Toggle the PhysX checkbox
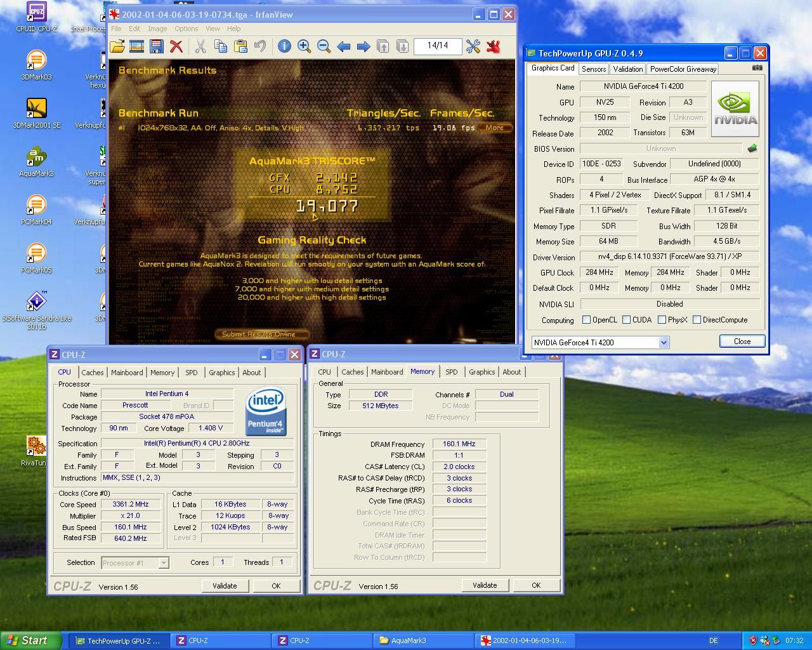 click(x=662, y=320)
